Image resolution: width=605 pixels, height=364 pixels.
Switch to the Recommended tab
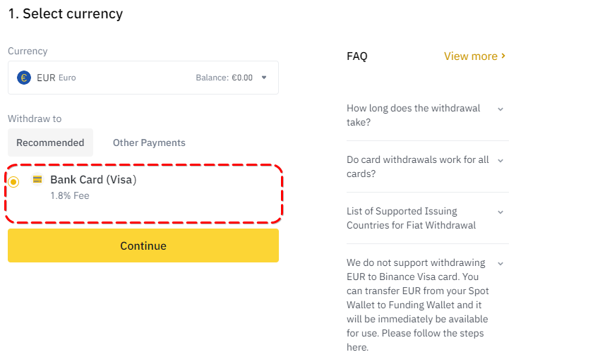50,142
